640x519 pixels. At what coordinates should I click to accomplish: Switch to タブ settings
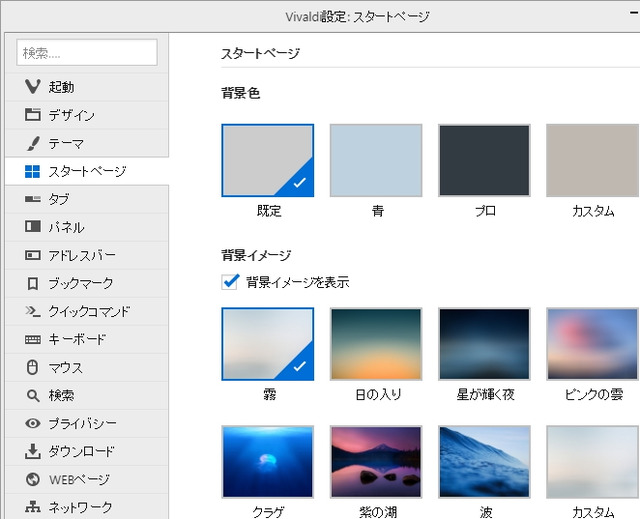87,200
